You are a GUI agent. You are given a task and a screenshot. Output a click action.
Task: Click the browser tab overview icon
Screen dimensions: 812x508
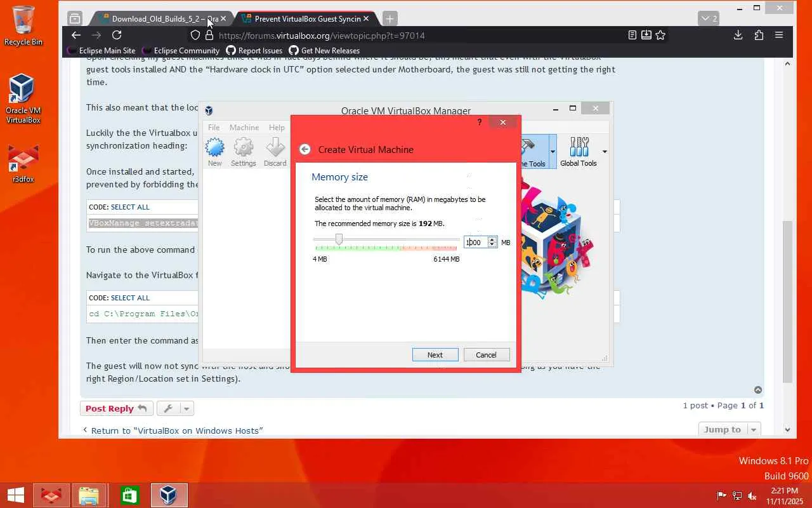[x=75, y=18]
